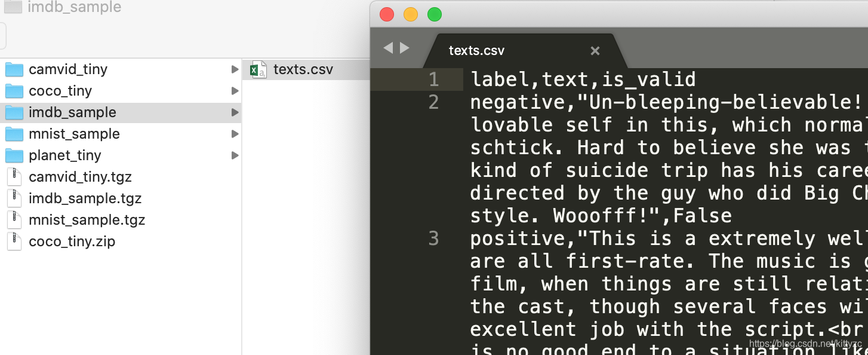Image resolution: width=868 pixels, height=355 pixels.
Task: Click the mnist_sample.tgz archive file icon
Action: point(14,220)
